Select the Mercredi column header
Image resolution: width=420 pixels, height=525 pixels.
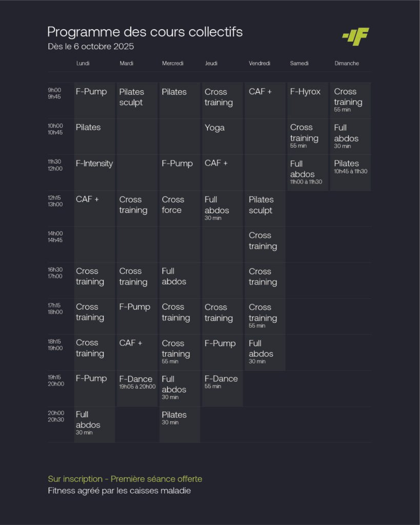coord(172,64)
